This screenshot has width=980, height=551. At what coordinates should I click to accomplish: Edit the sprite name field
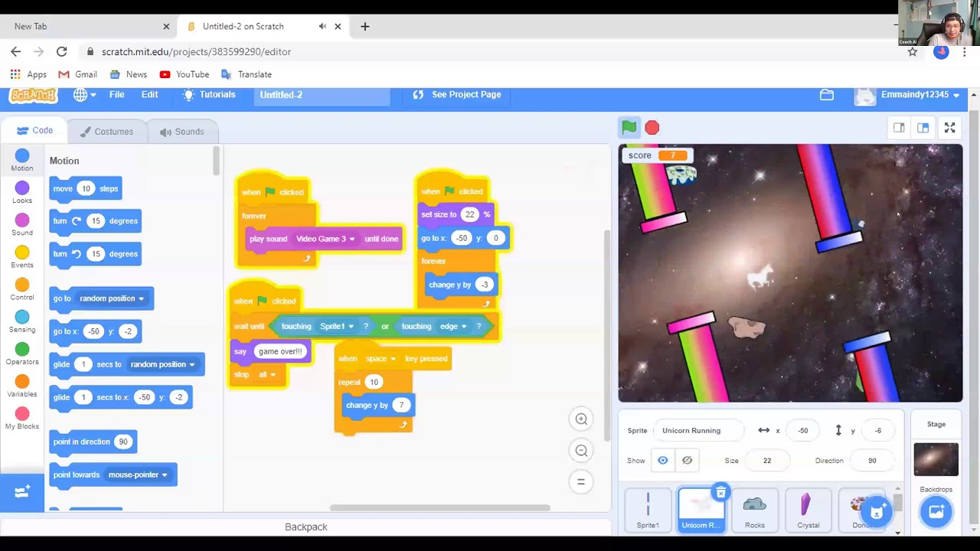click(697, 431)
